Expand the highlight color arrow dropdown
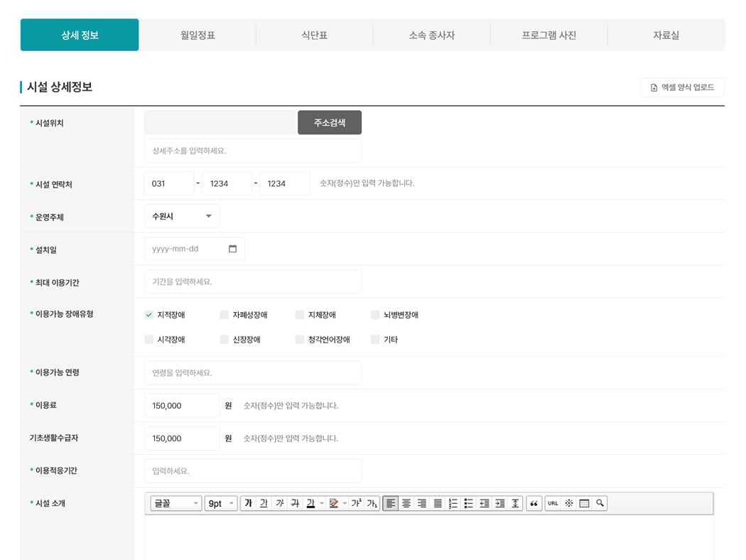The image size is (746, 560). [x=345, y=503]
